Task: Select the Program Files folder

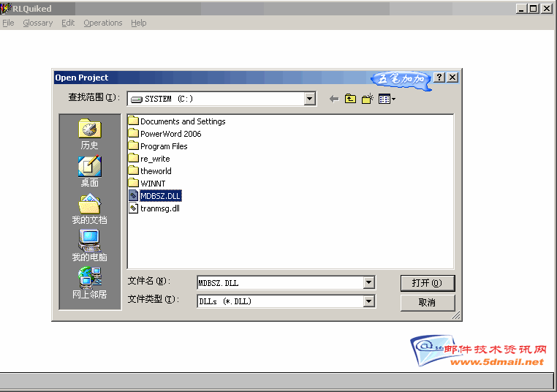Action: pos(164,146)
